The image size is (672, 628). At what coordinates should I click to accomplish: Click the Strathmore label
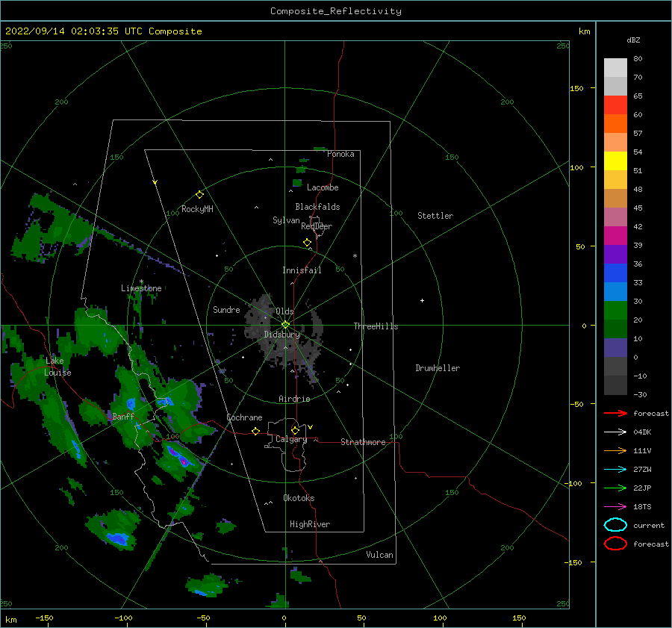[x=363, y=442]
